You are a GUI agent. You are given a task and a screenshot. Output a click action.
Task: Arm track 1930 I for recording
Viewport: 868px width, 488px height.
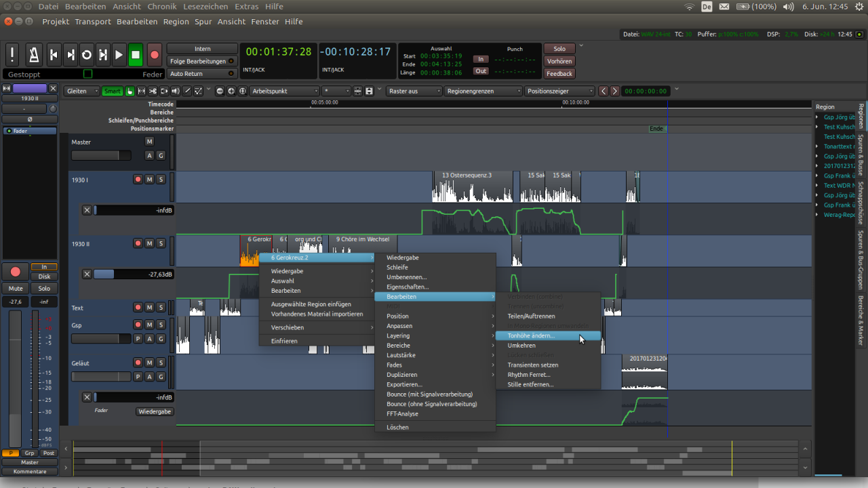pos(138,180)
